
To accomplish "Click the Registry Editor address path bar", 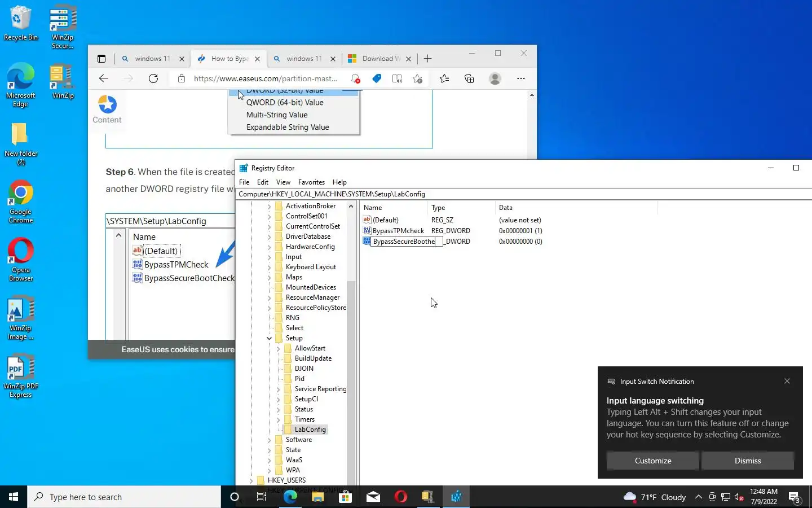I will click(x=524, y=194).
